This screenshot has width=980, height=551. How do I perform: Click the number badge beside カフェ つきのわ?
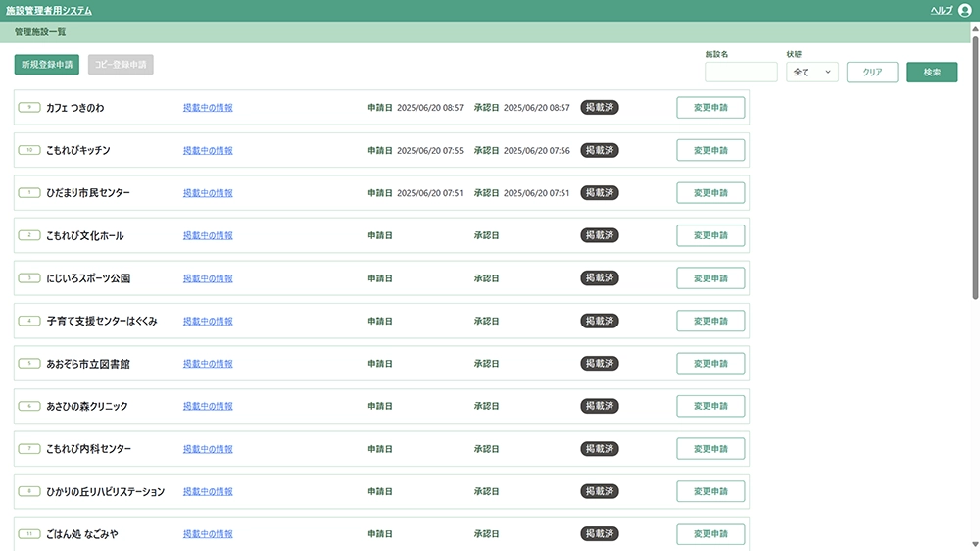point(29,108)
